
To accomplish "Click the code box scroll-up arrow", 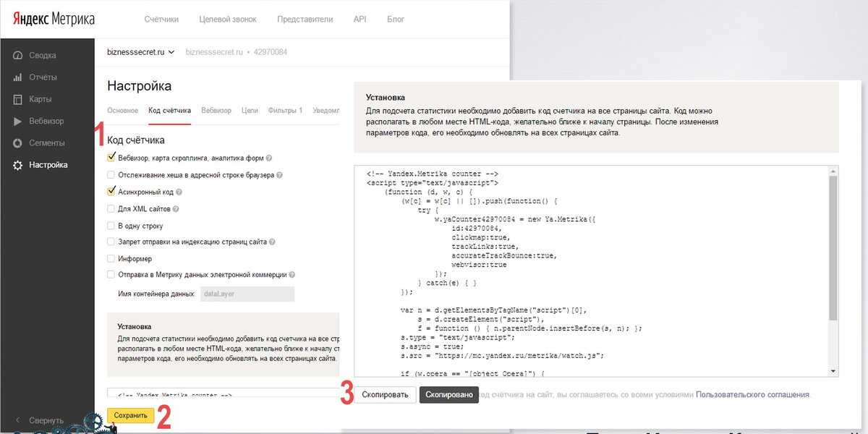I will (833, 171).
